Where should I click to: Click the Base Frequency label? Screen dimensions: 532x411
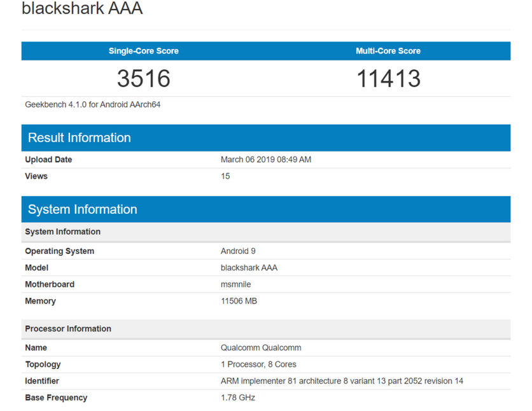click(x=57, y=398)
